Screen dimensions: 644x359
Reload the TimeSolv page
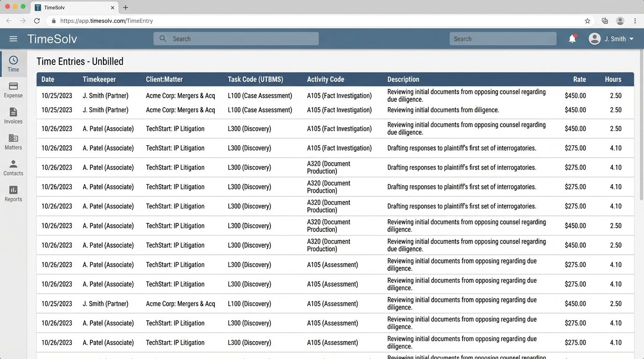pyautogui.click(x=37, y=21)
